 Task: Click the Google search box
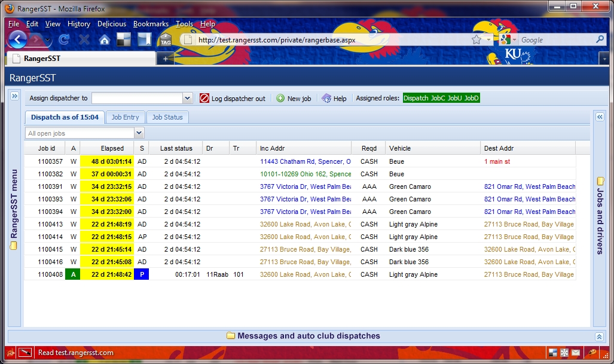pos(556,40)
